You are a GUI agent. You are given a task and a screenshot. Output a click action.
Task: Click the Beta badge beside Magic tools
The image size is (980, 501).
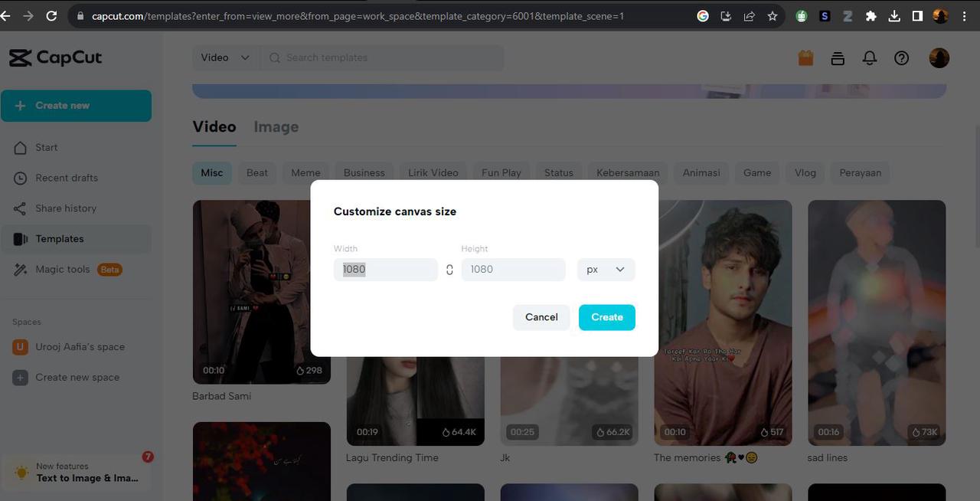[109, 270]
